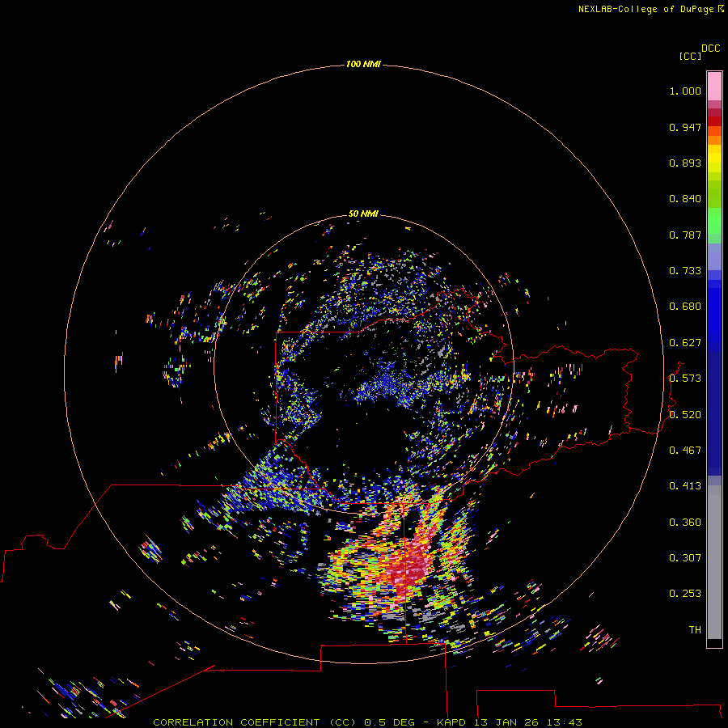Click the pink swatch at scale top
This screenshot has width=728, height=728.
(714, 86)
